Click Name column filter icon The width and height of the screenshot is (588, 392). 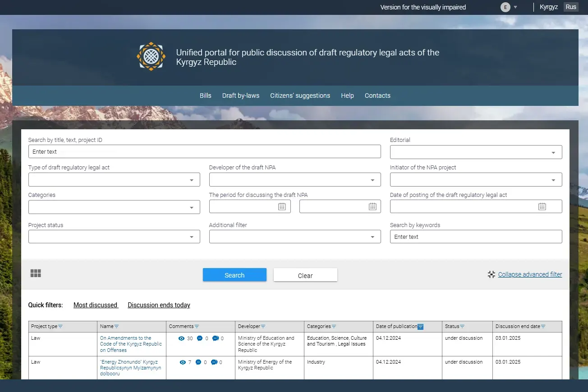pyautogui.click(x=116, y=326)
